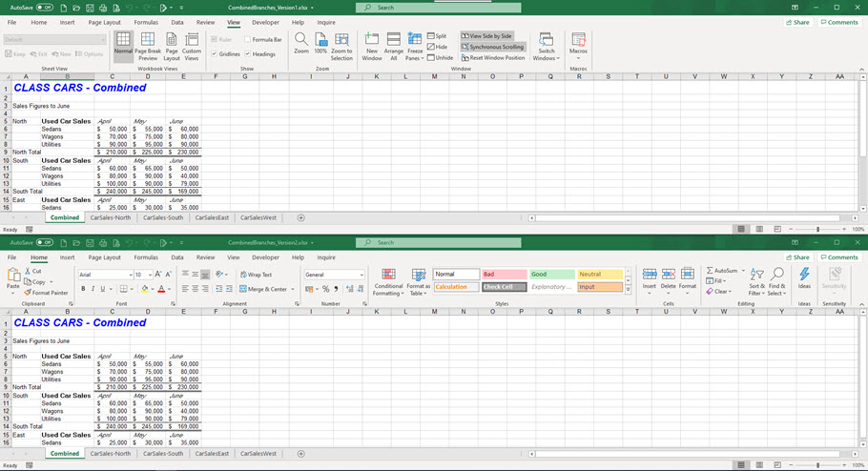Turn off View Side by Side
Screen dimensions: 868x471
click(x=487, y=36)
